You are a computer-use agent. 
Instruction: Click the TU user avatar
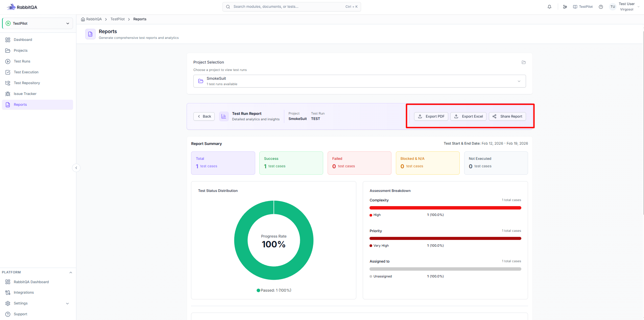coord(613,7)
